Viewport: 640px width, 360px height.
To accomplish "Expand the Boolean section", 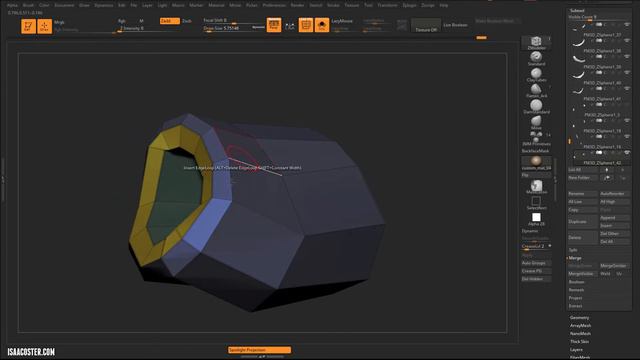I will click(x=576, y=282).
